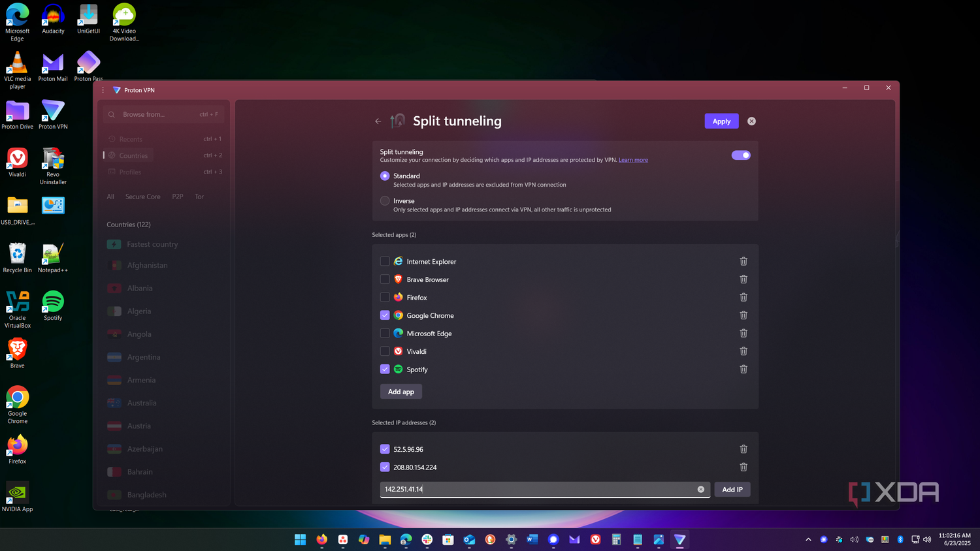Uncheck the Spotify app checkbox
Viewport: 980px width, 551px height.
[x=385, y=369]
